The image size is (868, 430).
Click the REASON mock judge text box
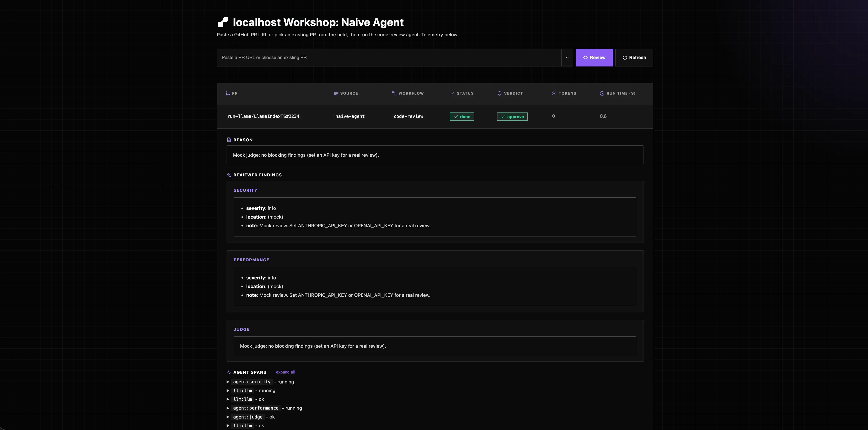click(x=435, y=155)
